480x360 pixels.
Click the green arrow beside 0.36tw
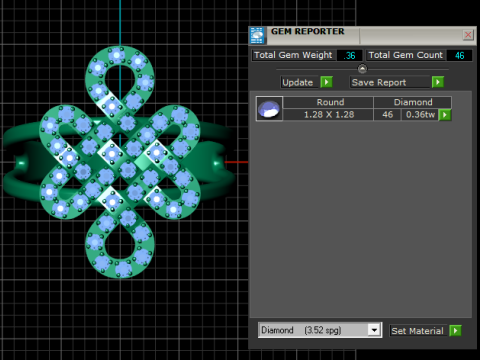(x=445, y=115)
